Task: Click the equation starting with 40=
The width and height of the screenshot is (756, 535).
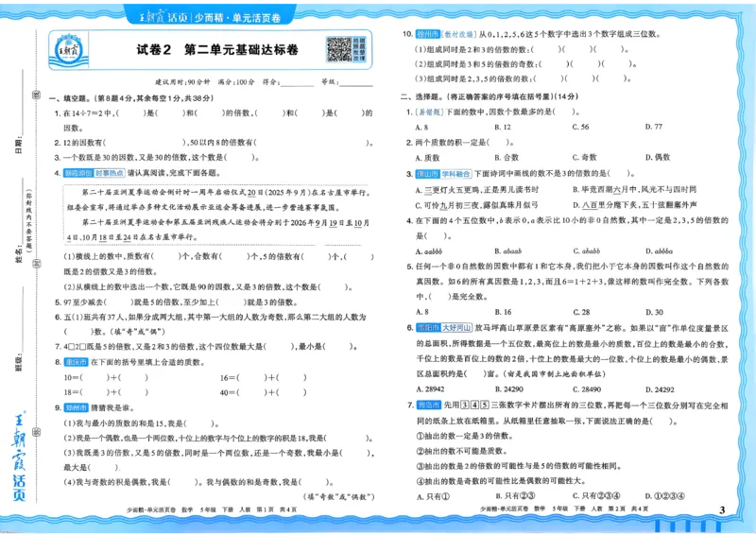Action: pyautogui.click(x=264, y=392)
